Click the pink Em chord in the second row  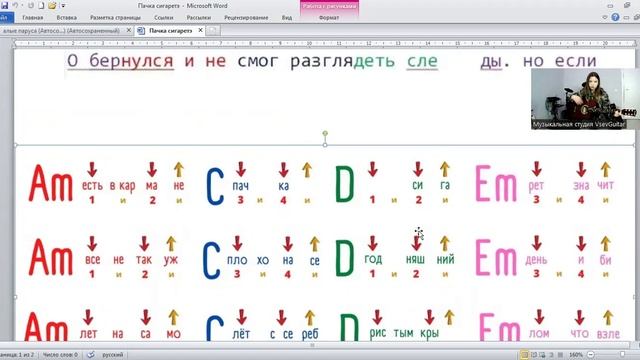point(496,258)
